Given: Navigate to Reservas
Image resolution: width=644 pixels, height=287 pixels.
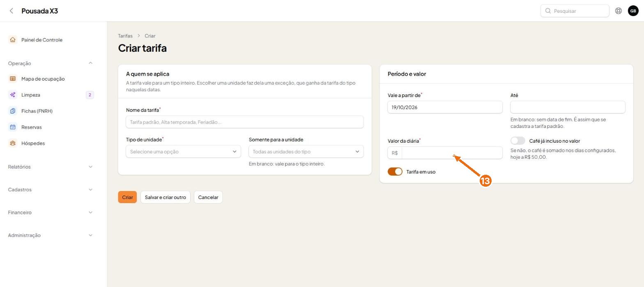Looking at the screenshot, I should pos(31,127).
